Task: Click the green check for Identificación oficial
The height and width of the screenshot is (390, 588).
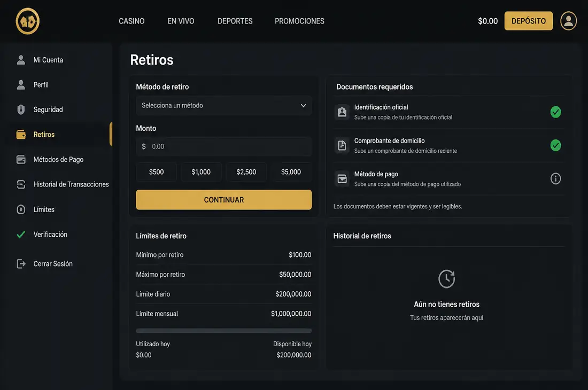Action: click(x=555, y=112)
